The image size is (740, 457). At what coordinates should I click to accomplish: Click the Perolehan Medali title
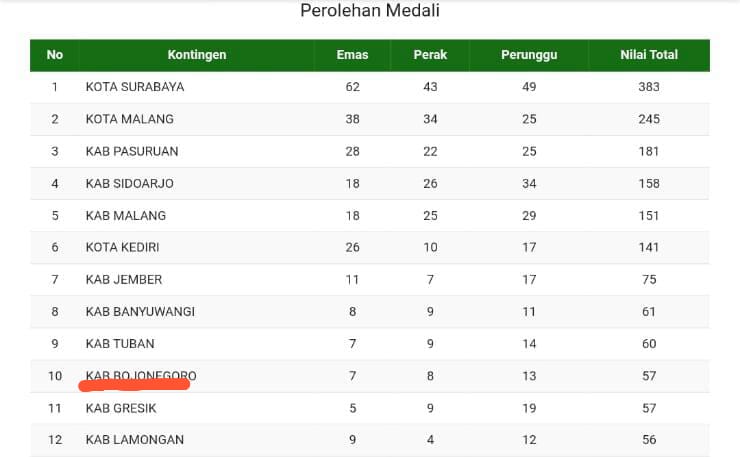(x=370, y=12)
